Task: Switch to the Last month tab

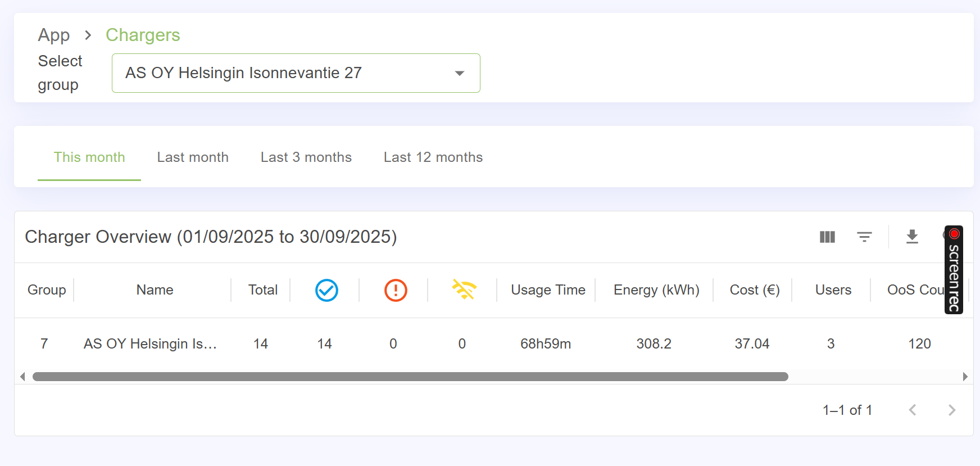Action: point(193,157)
